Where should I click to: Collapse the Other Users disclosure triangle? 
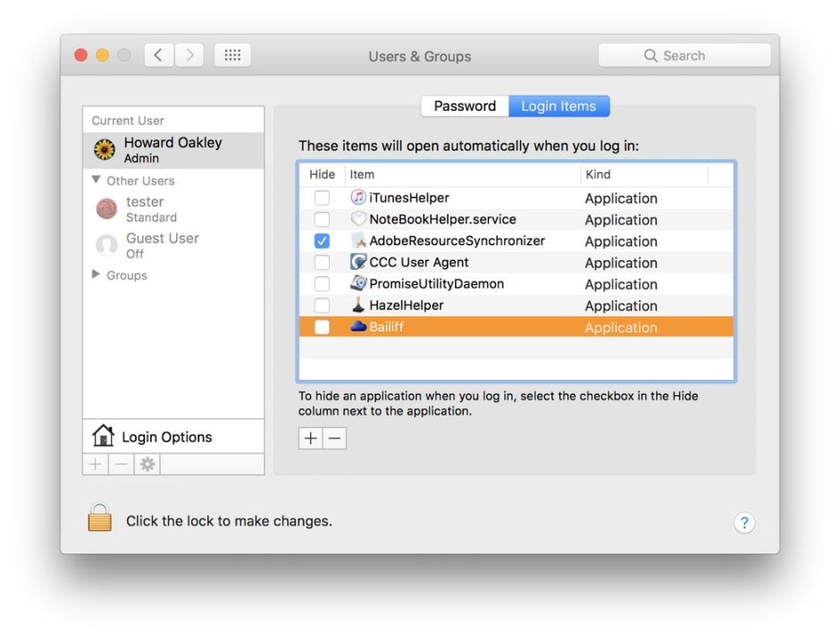97,181
